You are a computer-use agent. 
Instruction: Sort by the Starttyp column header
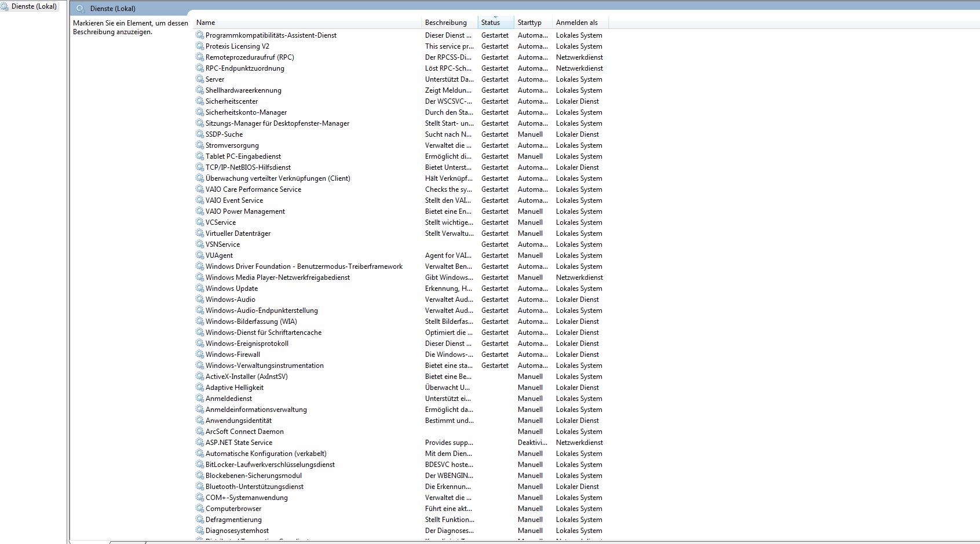coord(529,23)
